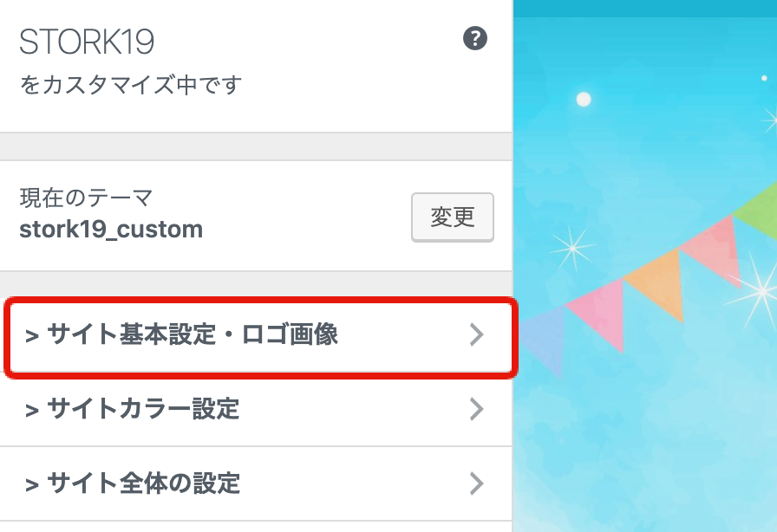Image resolution: width=777 pixels, height=532 pixels.
Task: Click the 変更 theme change button
Action: [453, 217]
